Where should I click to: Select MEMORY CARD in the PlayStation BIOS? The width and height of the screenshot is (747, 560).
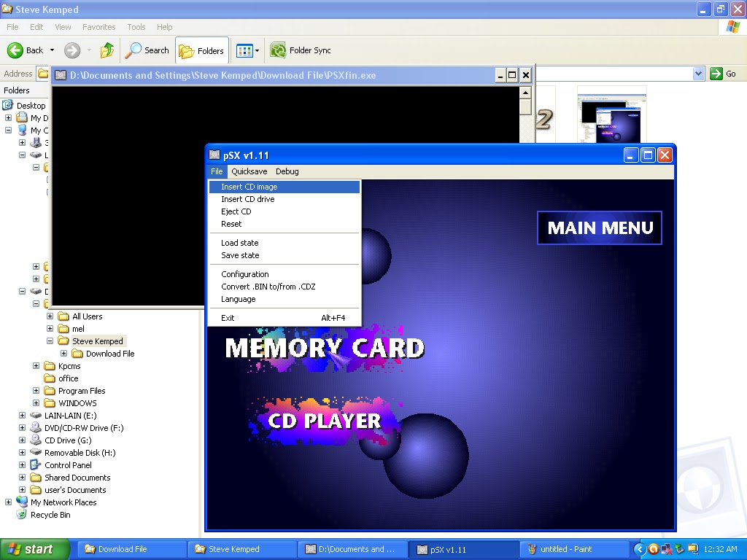[325, 348]
